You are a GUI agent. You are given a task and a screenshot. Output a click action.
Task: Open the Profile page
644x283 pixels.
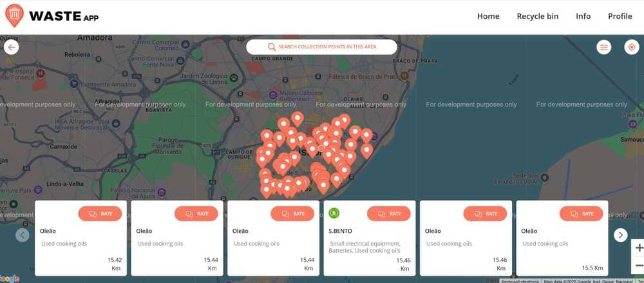click(x=620, y=16)
